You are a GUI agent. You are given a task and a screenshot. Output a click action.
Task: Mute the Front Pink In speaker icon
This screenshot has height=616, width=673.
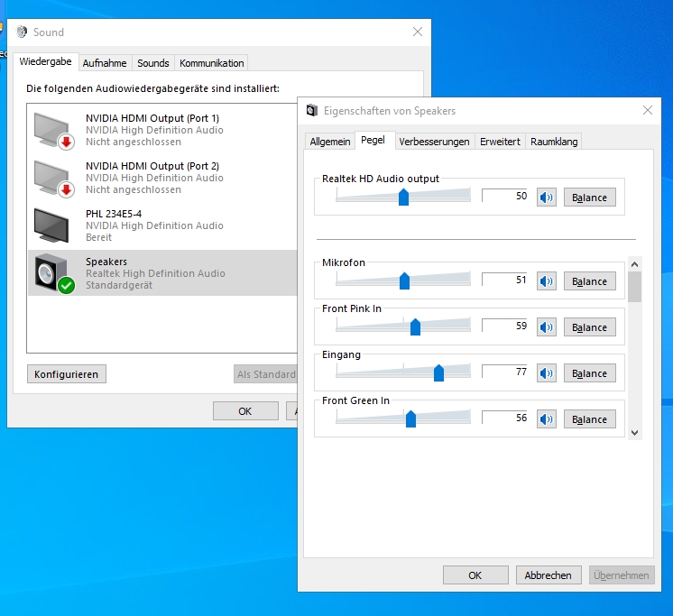[547, 327]
